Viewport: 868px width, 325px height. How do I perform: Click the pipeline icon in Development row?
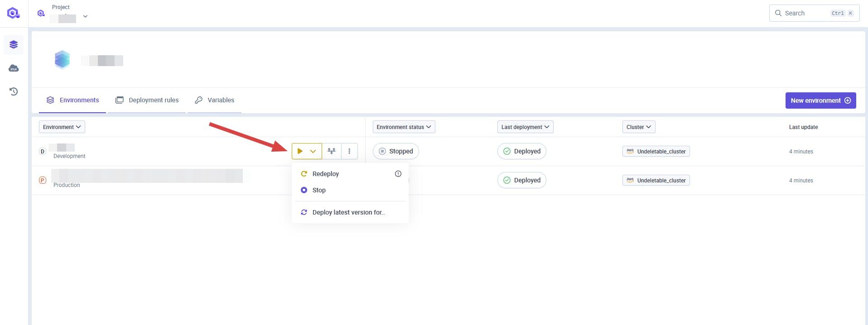pyautogui.click(x=332, y=151)
